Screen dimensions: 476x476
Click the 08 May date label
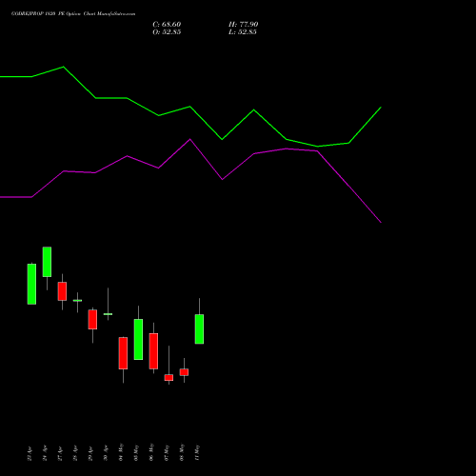tap(182, 452)
